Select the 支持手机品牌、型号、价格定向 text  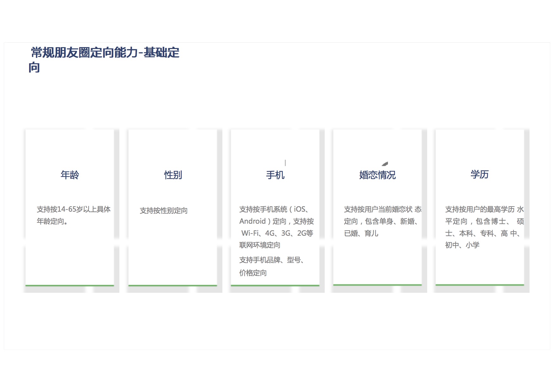(271, 266)
